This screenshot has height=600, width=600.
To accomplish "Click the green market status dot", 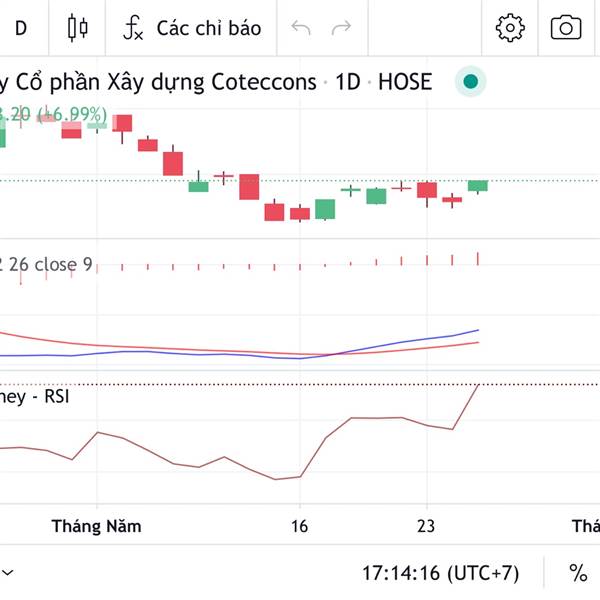I will point(470,82).
